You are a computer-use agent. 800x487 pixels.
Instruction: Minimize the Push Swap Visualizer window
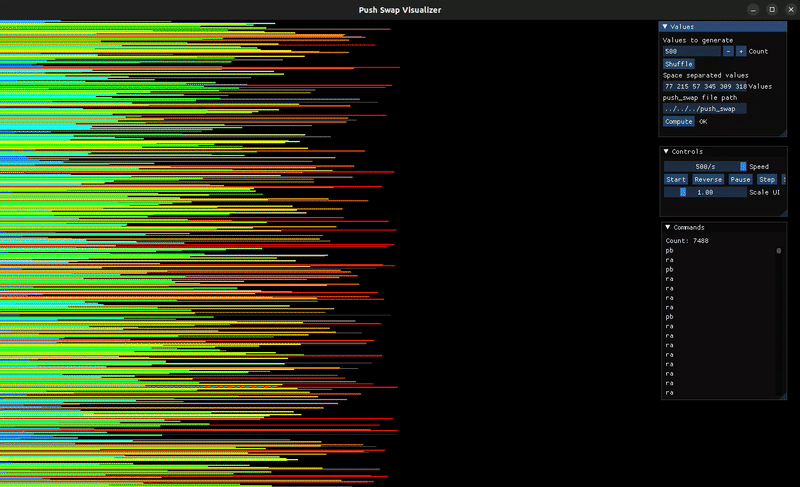753,10
